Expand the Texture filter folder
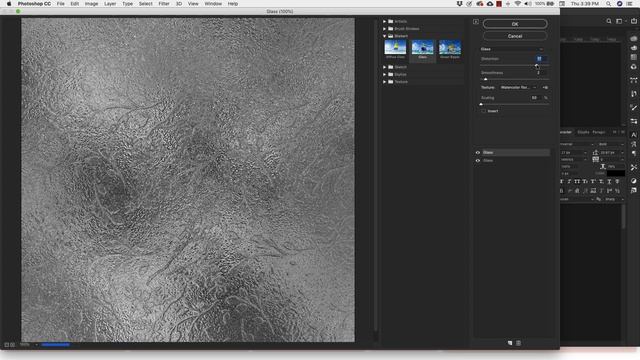The width and height of the screenshot is (640, 360). tap(384, 82)
